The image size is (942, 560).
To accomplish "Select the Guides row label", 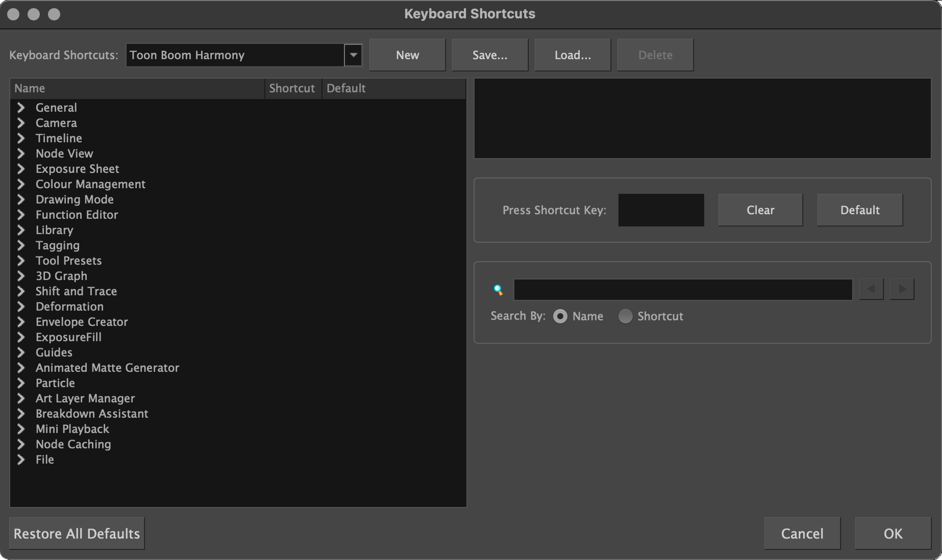I will point(54,352).
